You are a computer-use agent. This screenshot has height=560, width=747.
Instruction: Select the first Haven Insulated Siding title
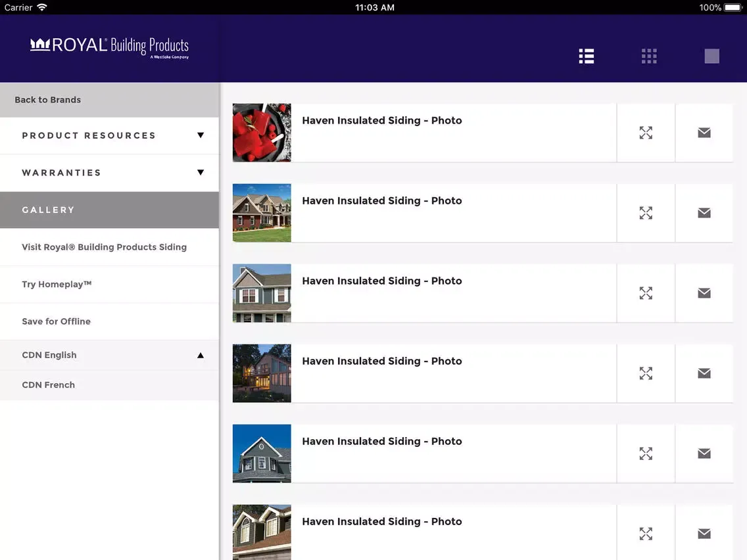[x=382, y=120]
